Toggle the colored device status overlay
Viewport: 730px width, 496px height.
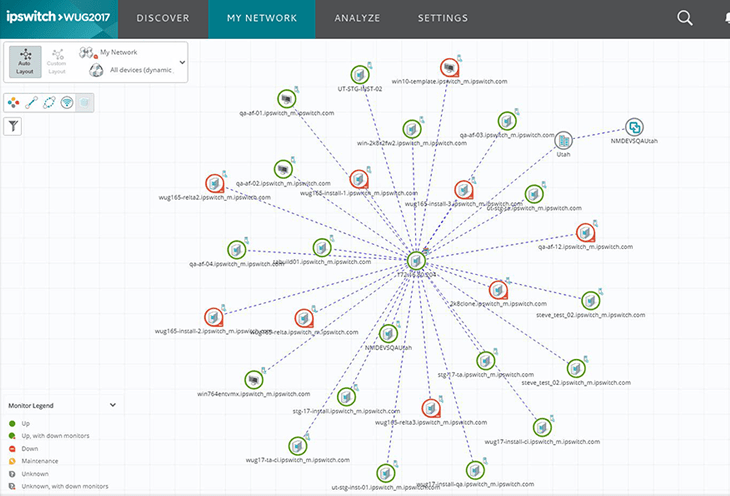[14, 102]
